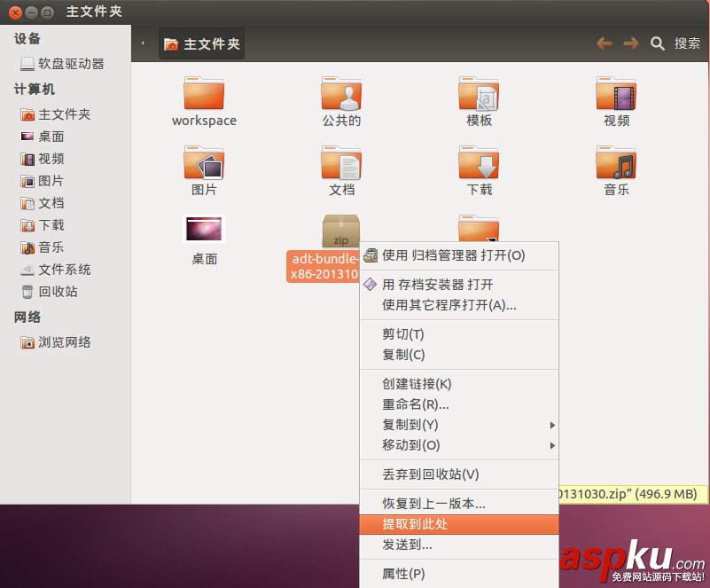The image size is (710, 588).
Task: Expand the 复制到(Y) submenu
Action: tap(458, 425)
